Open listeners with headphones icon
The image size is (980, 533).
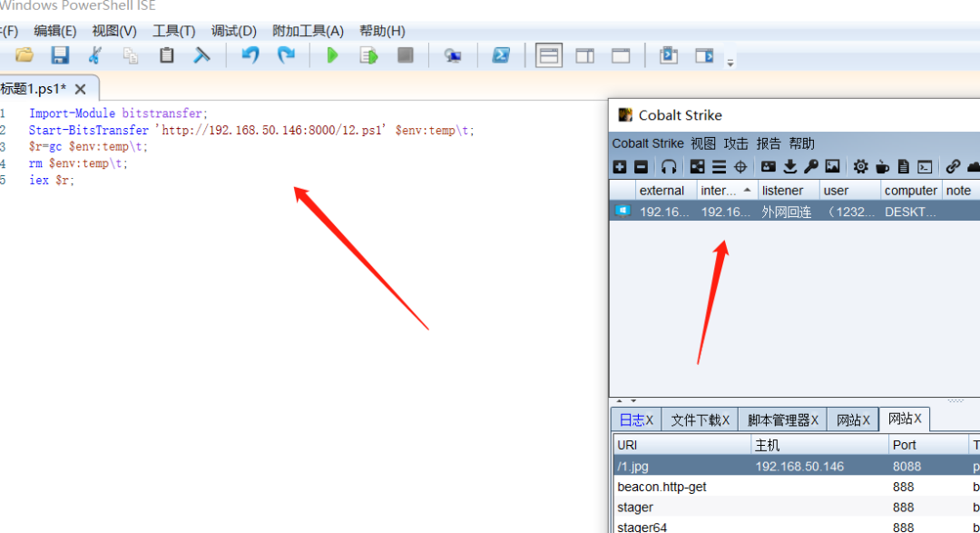tap(669, 166)
